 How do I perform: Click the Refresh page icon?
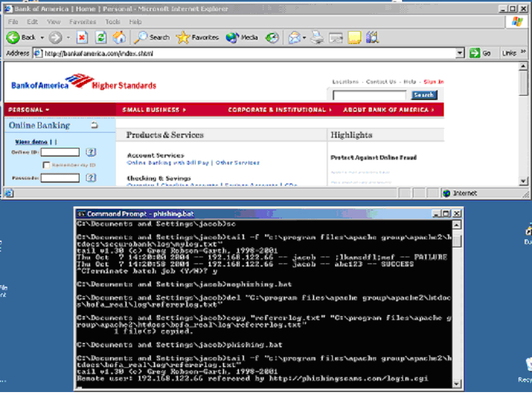click(x=99, y=37)
